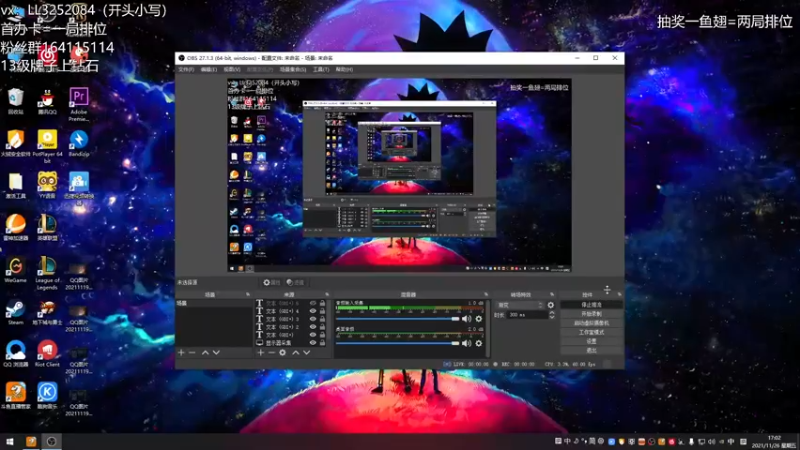800x450 pixels.
Task: Toggle visibility of 文本 (GDI+) 5 source
Action: [x=313, y=303]
